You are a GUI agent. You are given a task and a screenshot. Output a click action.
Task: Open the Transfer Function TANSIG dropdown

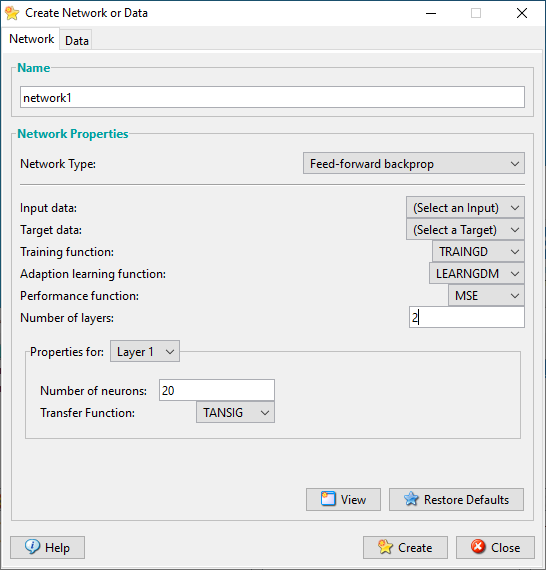tap(235, 412)
